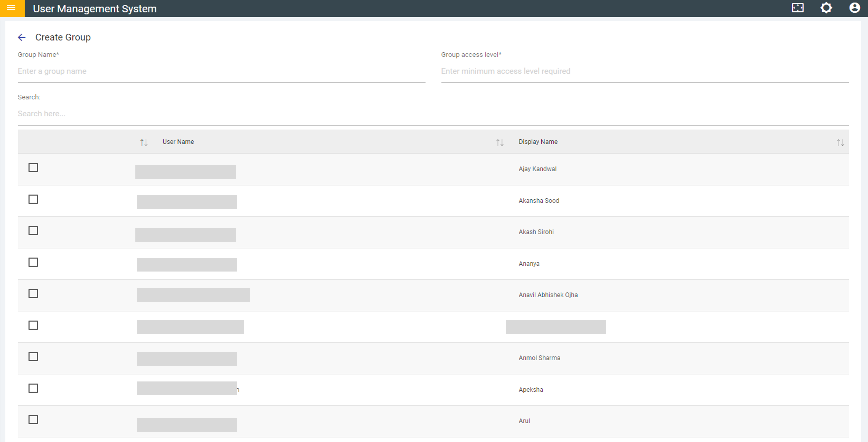Screen dimensions: 868x442
Task: Click the Search here field
Action: [433, 114]
